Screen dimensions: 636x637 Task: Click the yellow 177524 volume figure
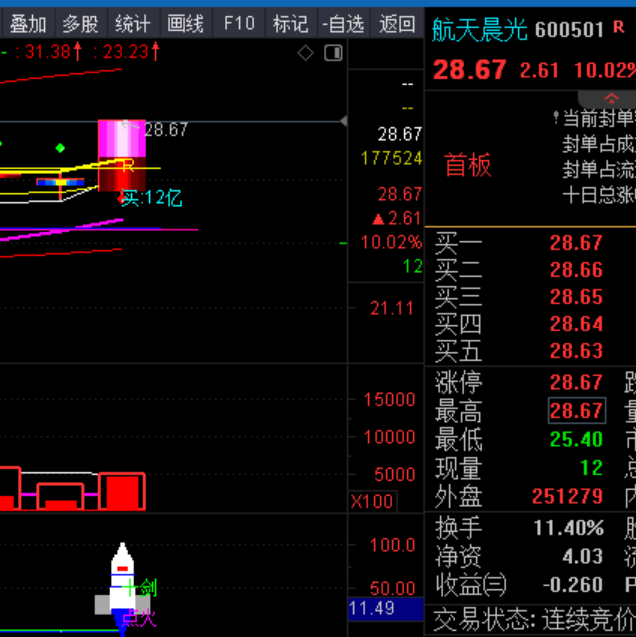[x=392, y=158]
